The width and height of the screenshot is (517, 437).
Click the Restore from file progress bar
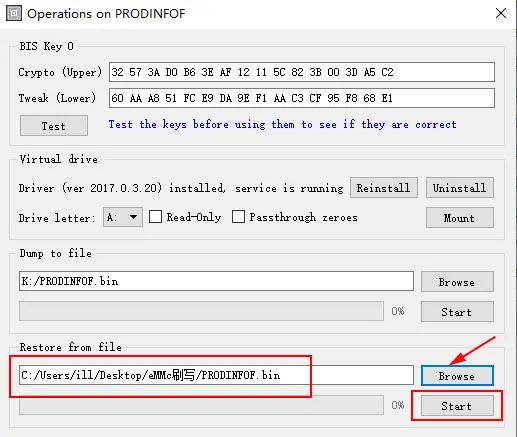point(201,405)
